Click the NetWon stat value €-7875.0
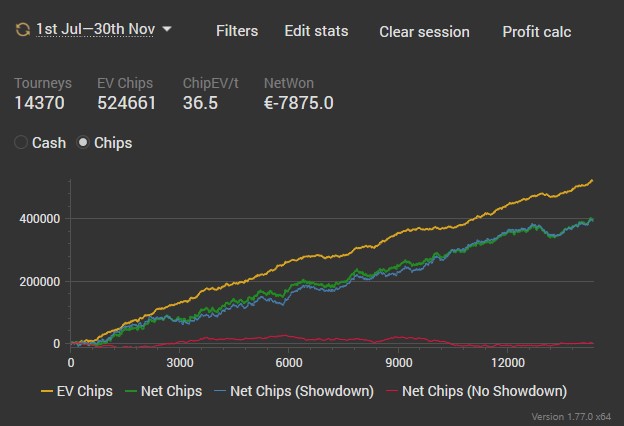This screenshot has height=426, width=624. click(x=298, y=102)
